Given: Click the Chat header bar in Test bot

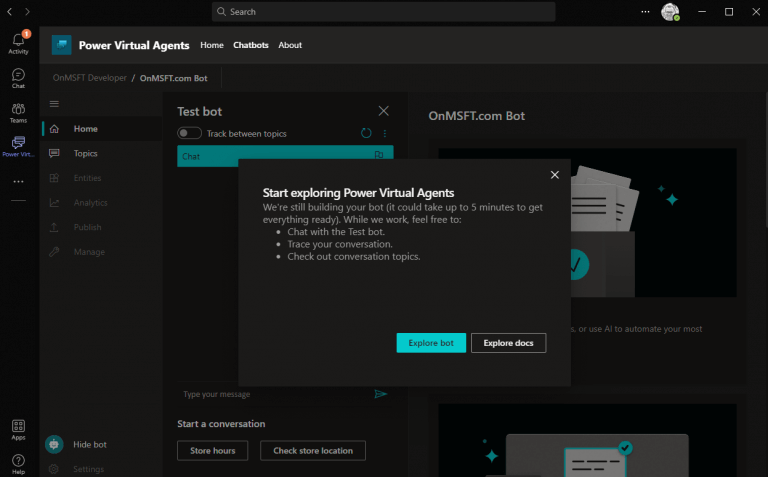Looking at the screenshot, I should coord(285,156).
